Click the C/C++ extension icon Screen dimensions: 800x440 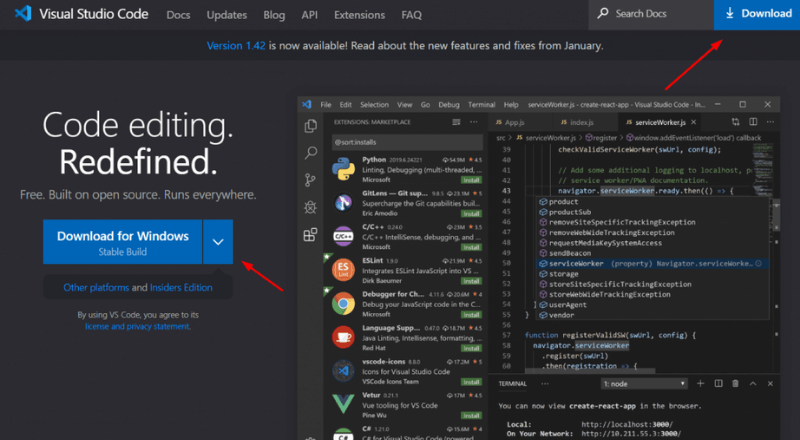coord(343,236)
